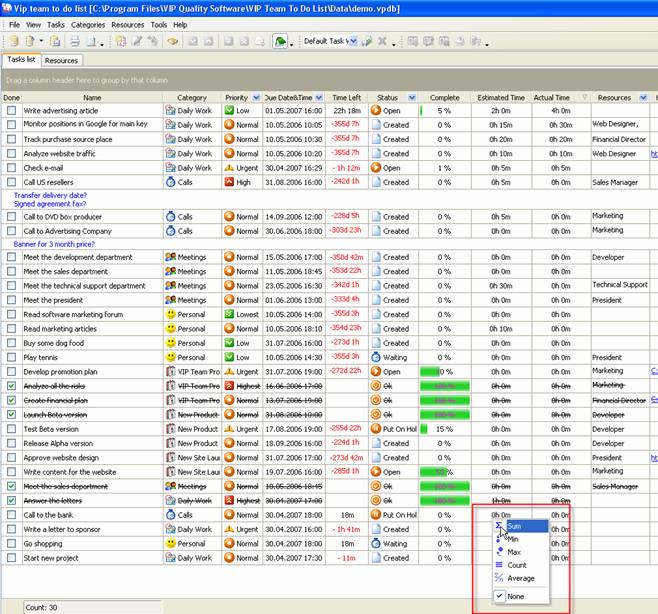Click the Time Left cell for Start new project
Viewport: 658px width, 614px height.
[x=347, y=558]
